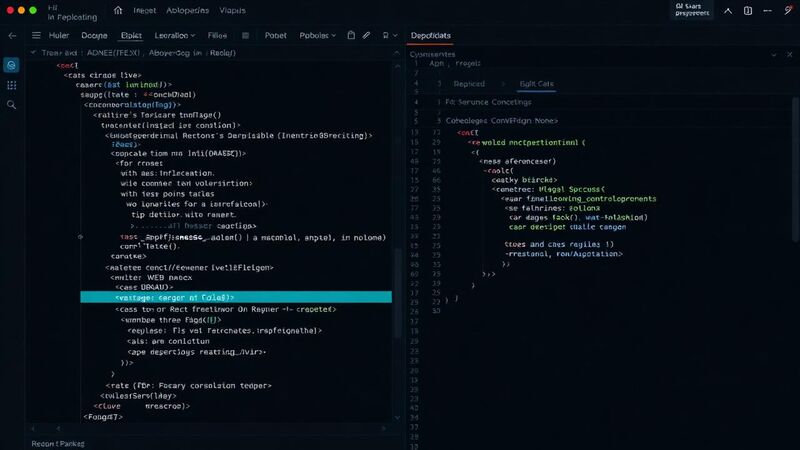Image resolution: width=800 pixels, height=450 pixels.
Task: Open the hamburger menu icon
Action: (x=36, y=35)
